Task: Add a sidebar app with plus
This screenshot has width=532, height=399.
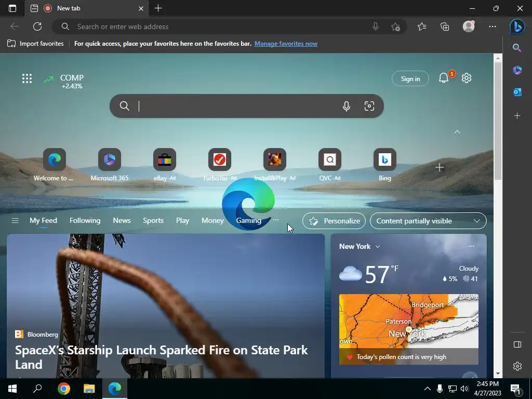Action: click(x=517, y=116)
